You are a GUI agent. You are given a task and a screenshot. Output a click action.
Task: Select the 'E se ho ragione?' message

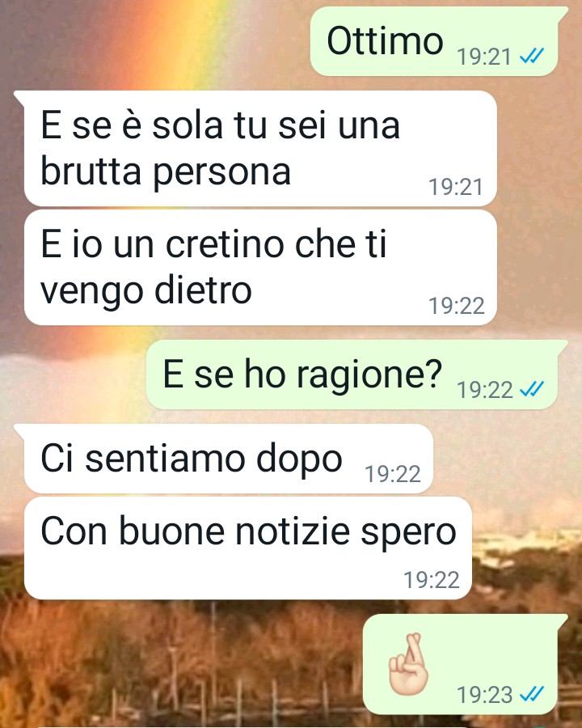pos(356,375)
